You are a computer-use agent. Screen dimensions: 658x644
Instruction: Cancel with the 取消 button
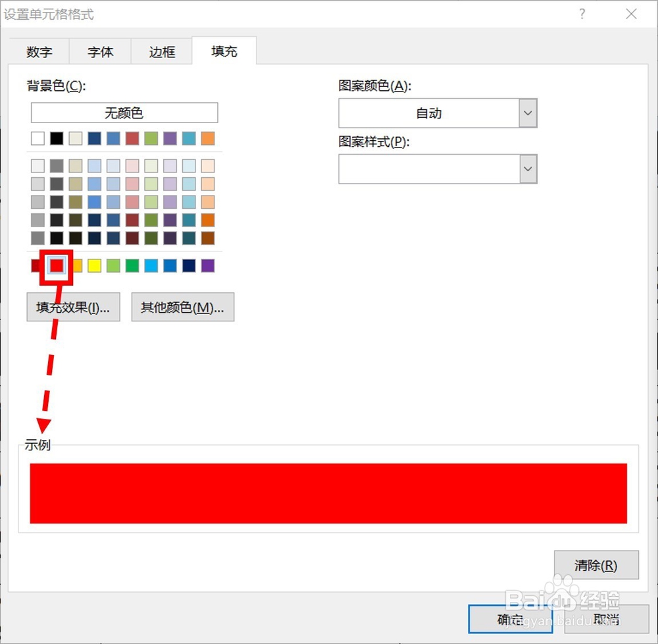coord(607,619)
